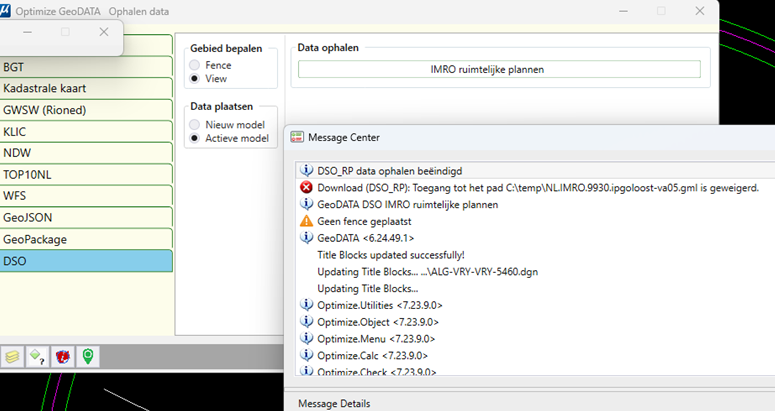Click info icon beside Optimize.Calc
The width and height of the screenshot is (775, 411).
coord(306,355)
